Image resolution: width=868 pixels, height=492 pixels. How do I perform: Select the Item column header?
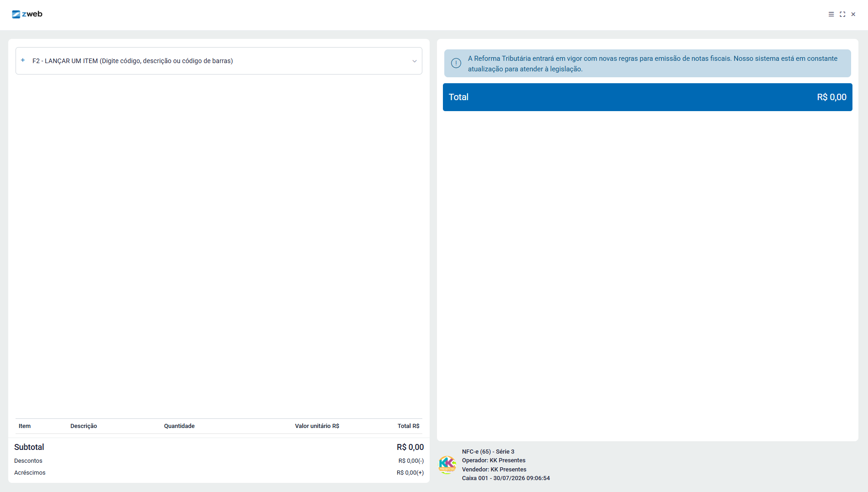pos(25,426)
